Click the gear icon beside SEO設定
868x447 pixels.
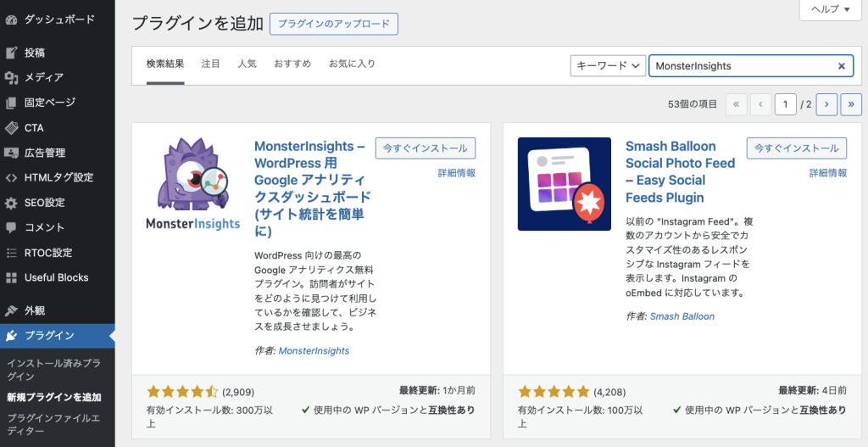pos(11,203)
